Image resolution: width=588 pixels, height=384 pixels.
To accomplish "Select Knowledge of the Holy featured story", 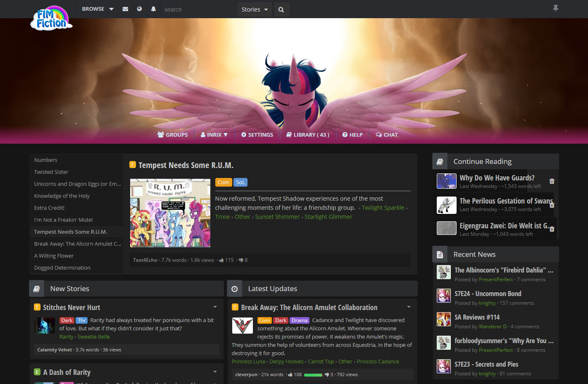I will click(x=76, y=196).
